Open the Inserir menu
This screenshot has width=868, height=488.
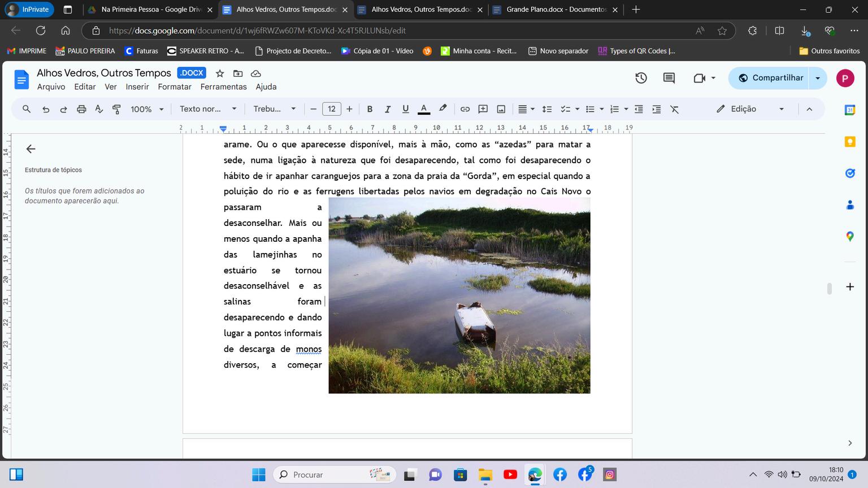pyautogui.click(x=137, y=87)
